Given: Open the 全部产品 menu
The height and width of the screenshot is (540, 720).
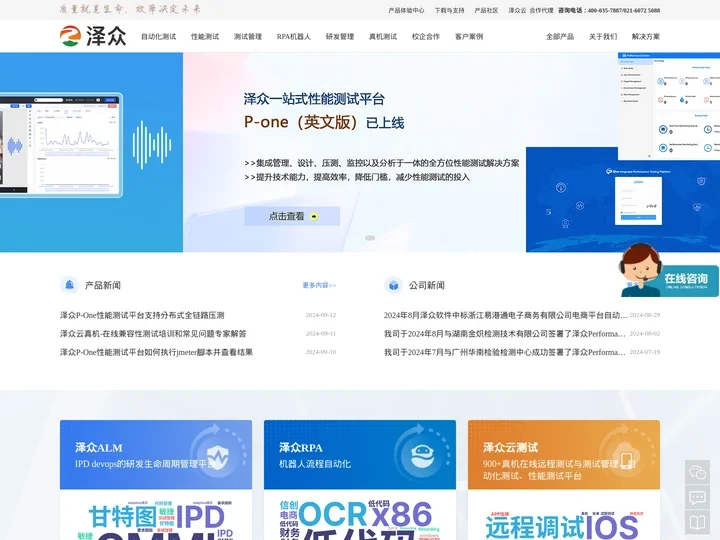Looking at the screenshot, I should (x=560, y=37).
